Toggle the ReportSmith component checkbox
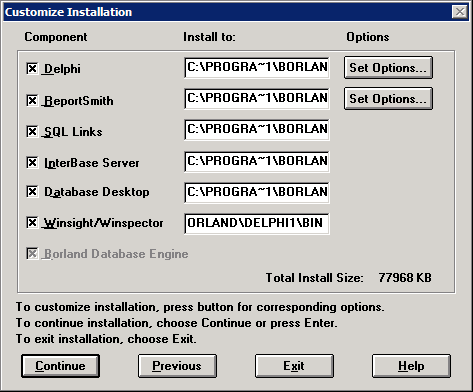This screenshot has width=473, height=392. [x=32, y=100]
